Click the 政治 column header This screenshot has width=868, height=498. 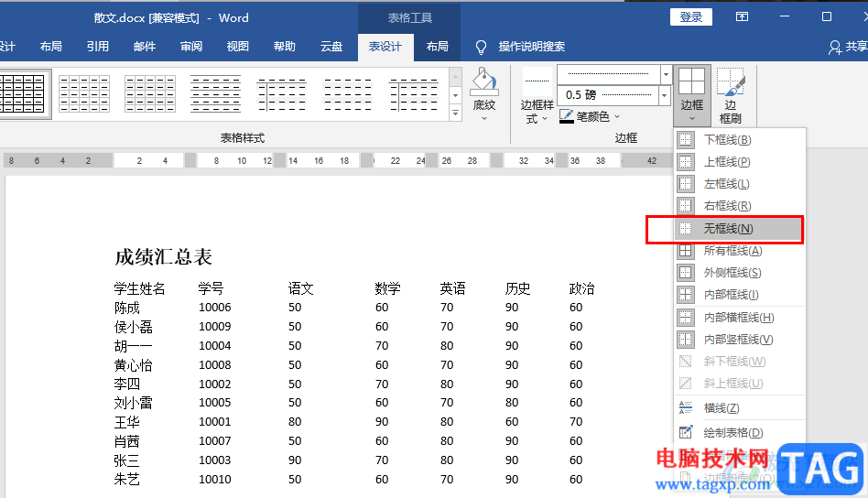coord(581,288)
